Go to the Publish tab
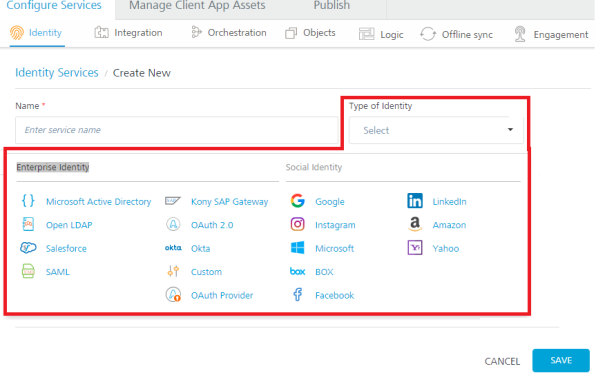This screenshot has height=384, width=596. click(x=331, y=6)
